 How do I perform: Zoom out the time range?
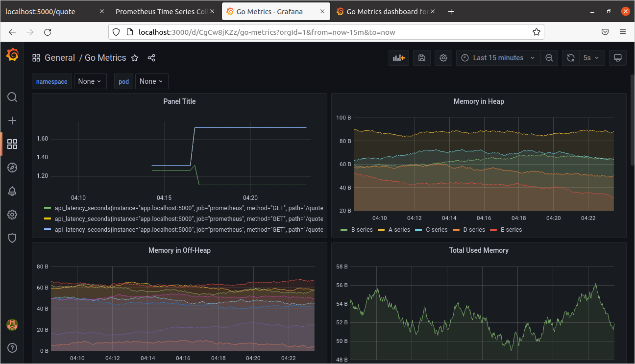coord(549,58)
